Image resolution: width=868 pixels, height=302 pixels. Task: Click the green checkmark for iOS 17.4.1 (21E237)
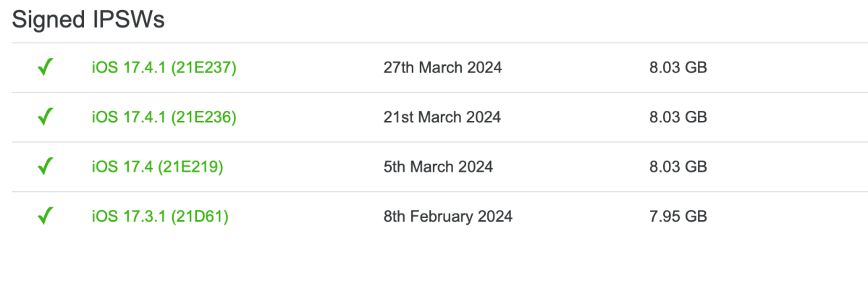point(46,67)
